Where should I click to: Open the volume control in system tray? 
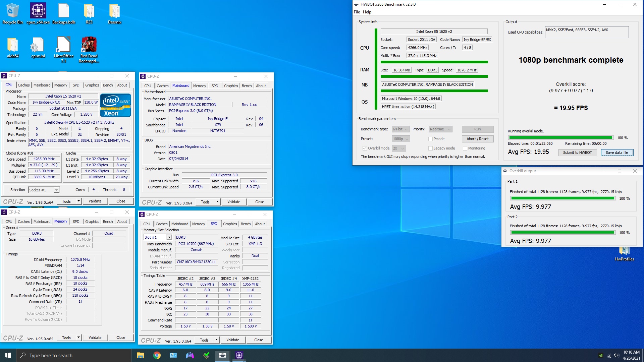click(x=616, y=356)
